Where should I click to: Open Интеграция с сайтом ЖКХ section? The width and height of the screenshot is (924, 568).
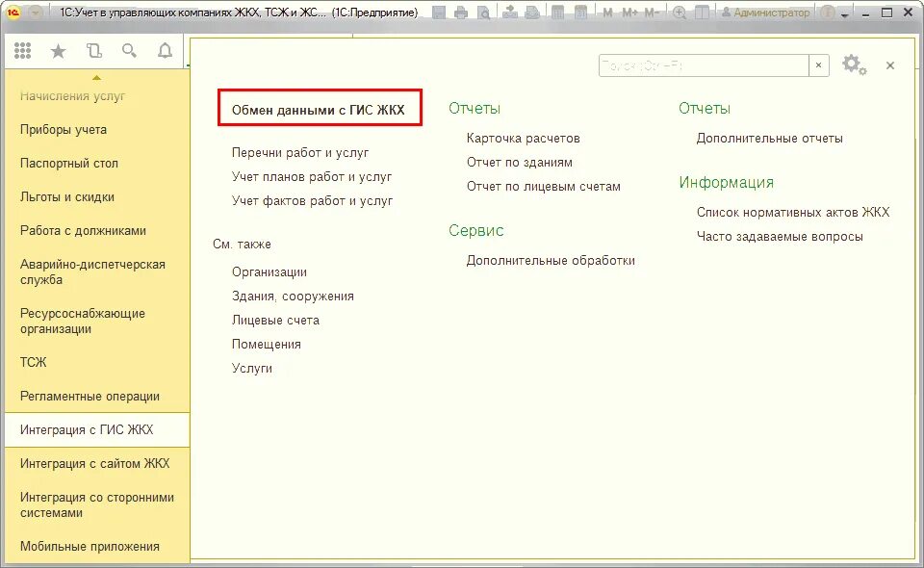[x=97, y=463]
